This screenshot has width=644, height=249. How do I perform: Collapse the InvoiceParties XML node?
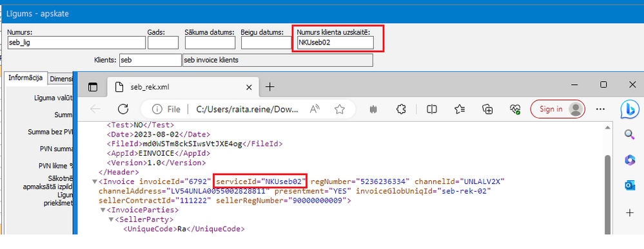pos(102,210)
